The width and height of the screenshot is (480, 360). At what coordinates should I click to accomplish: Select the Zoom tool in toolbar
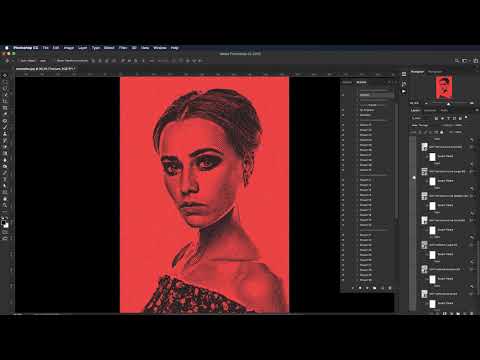(5, 205)
